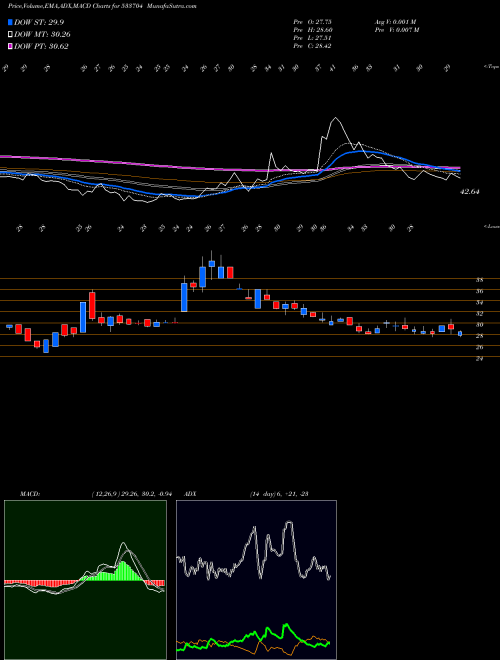Click price axis label 28

(x=479, y=336)
